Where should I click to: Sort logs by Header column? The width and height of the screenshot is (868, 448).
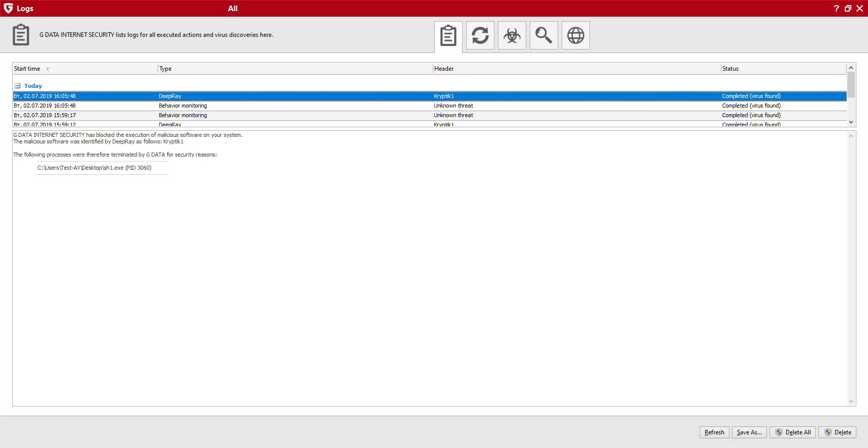(x=577, y=69)
